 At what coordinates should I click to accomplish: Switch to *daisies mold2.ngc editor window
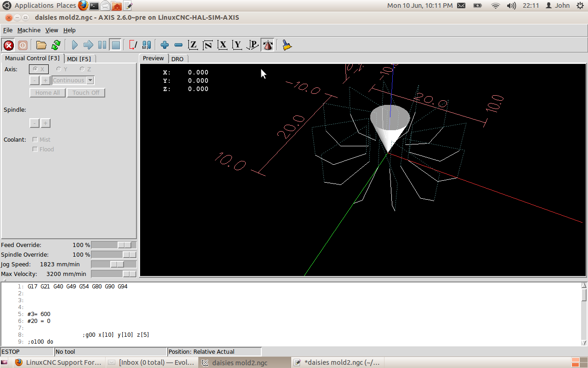pos(338,362)
